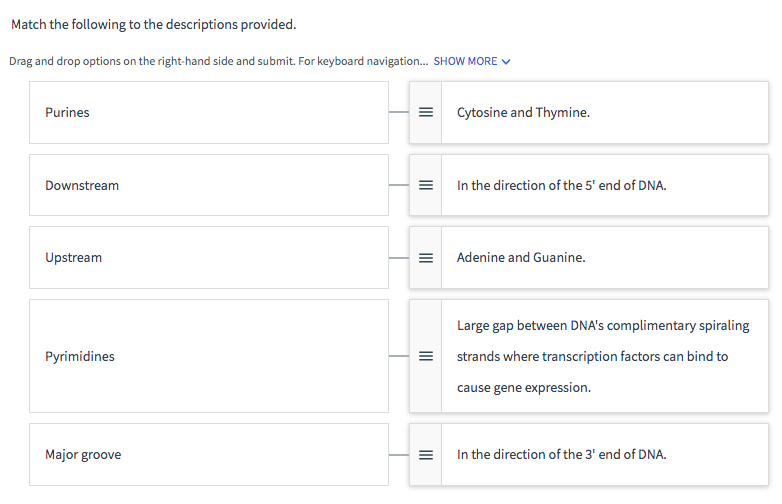Click drag handle beside Adenine and Guanine
Image resolution: width=782 pixels, height=504 pixels.
click(425, 258)
